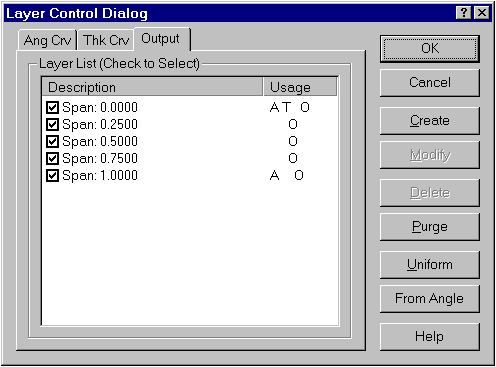Switch to the Ang Crv tab
This screenshot has width=496, height=367.
[x=47, y=40]
